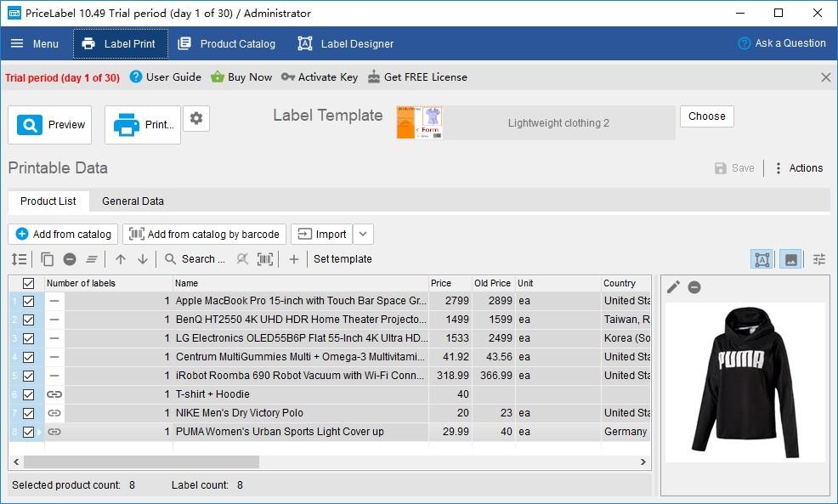Image resolution: width=838 pixels, height=504 pixels.
Task: Open the User Guide
Action: 166,77
